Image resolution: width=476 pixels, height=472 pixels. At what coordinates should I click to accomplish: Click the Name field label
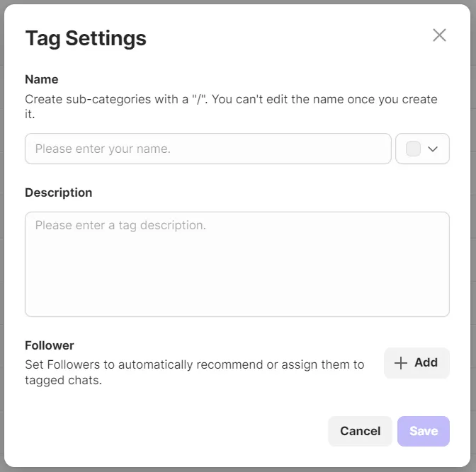pyautogui.click(x=42, y=79)
